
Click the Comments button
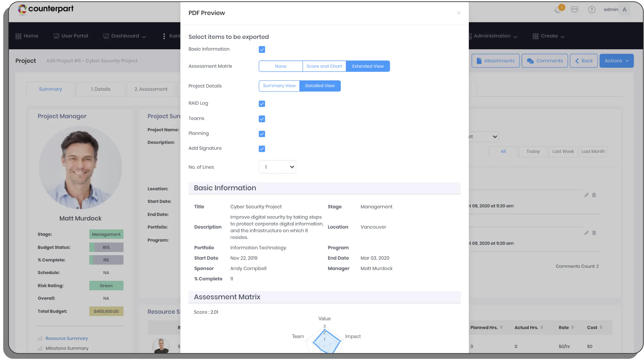point(545,61)
